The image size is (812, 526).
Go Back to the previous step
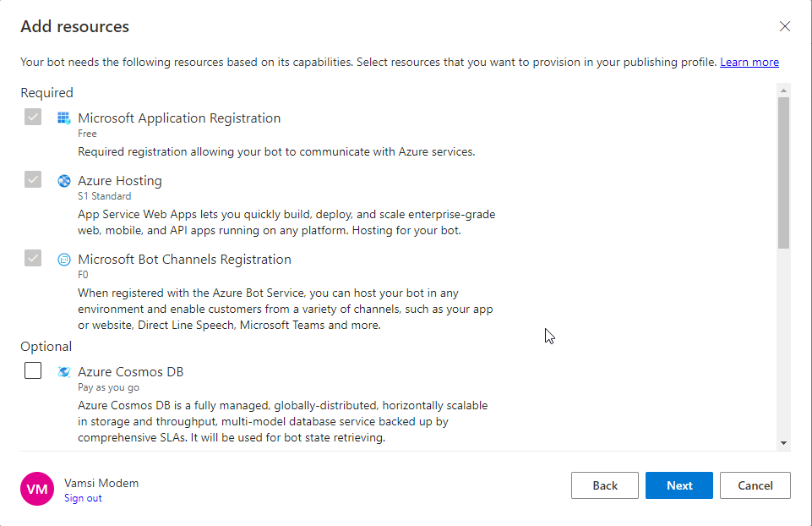point(605,485)
